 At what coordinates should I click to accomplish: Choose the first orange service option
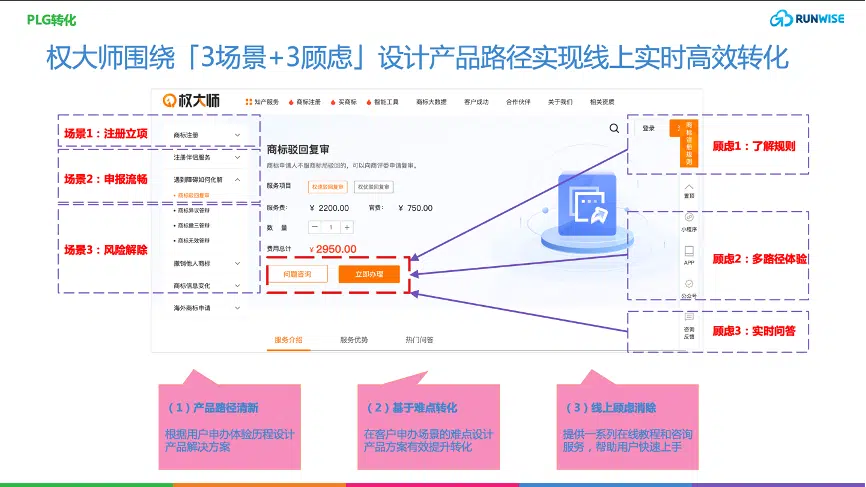(x=328, y=187)
